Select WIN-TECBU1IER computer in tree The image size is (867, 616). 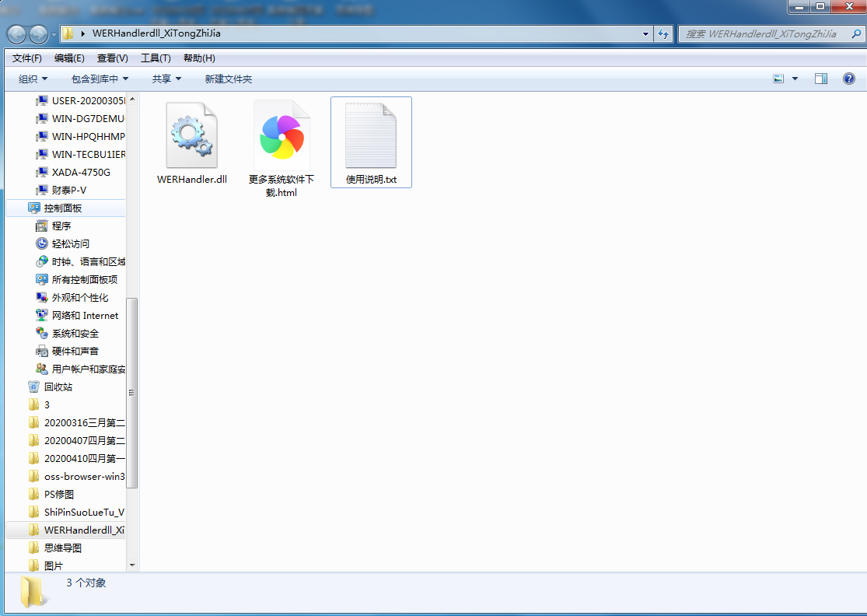pos(80,154)
